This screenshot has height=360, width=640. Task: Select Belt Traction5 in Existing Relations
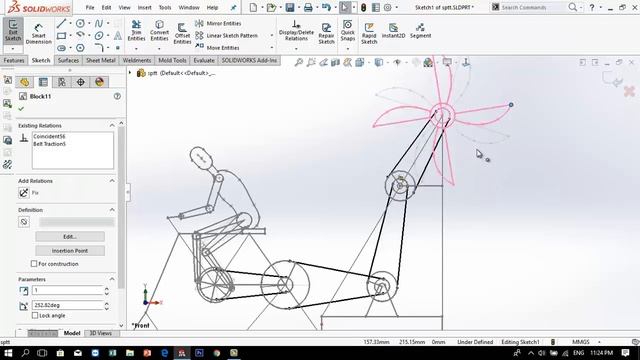[49, 144]
